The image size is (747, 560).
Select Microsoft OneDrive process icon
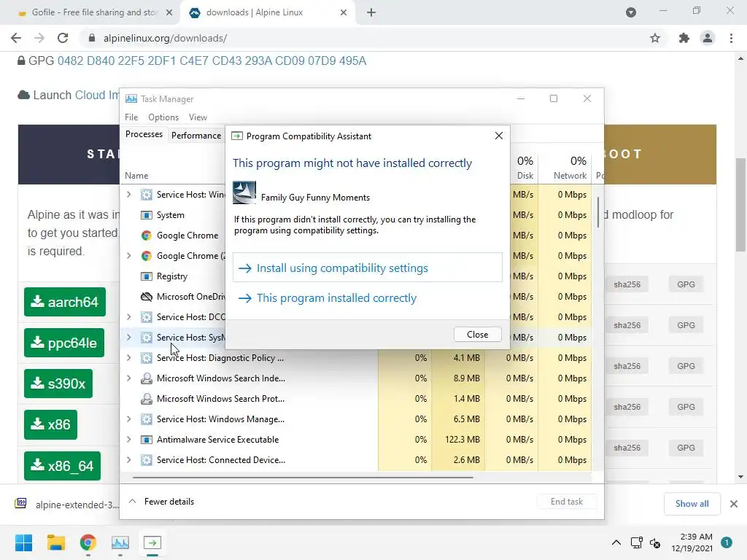(146, 297)
